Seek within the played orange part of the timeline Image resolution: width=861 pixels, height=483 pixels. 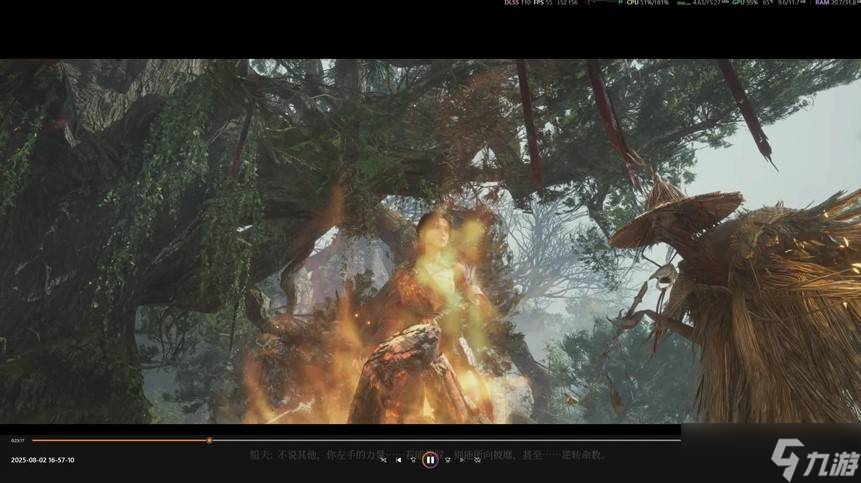(x=119, y=440)
